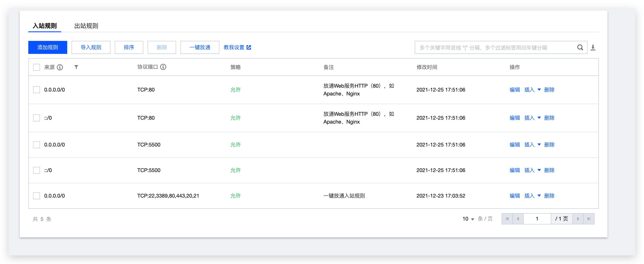Click the 备注 column header
The width and height of the screenshot is (644, 264).
[328, 67]
